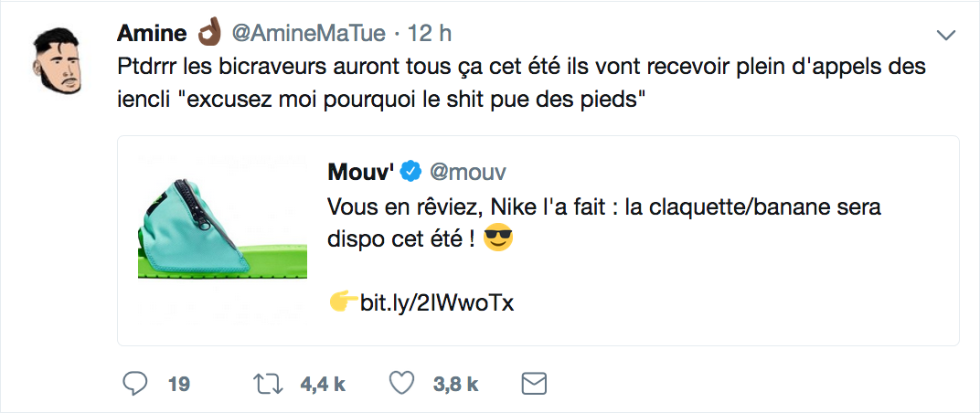Expand the tweet options chevron
The width and height of the screenshot is (980, 413).
tap(946, 35)
